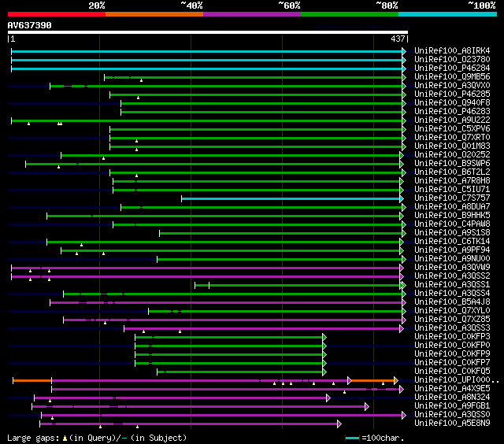Click the cyan arrowhead ending the C7S757 bar
Viewport: 504px width, 444px height.
coord(404,198)
